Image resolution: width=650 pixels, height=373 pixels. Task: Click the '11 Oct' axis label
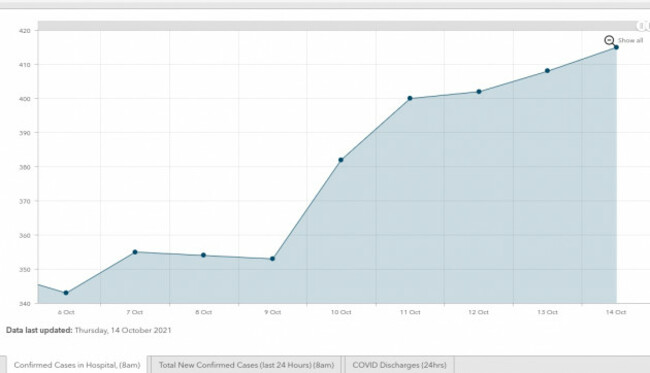[x=410, y=312]
